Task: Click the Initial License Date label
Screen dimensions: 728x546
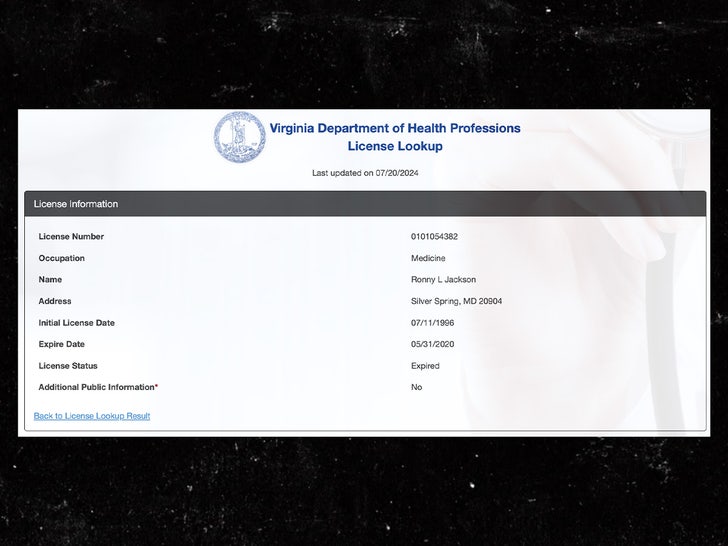Action: [76, 323]
